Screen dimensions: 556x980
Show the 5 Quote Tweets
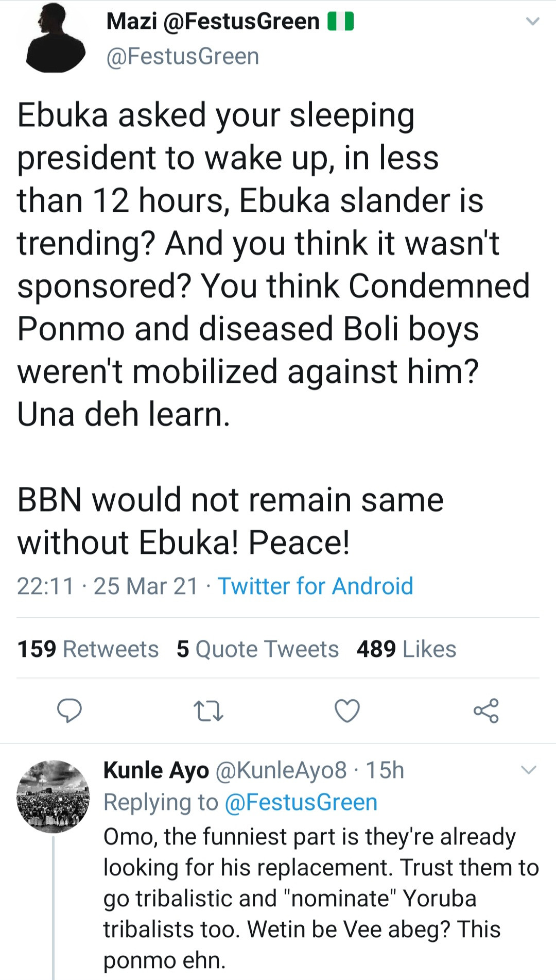click(x=257, y=649)
